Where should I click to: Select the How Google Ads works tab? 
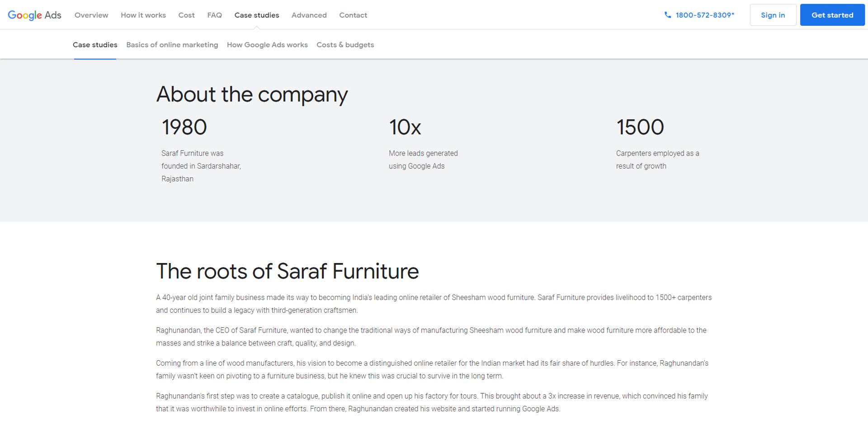pyautogui.click(x=267, y=44)
